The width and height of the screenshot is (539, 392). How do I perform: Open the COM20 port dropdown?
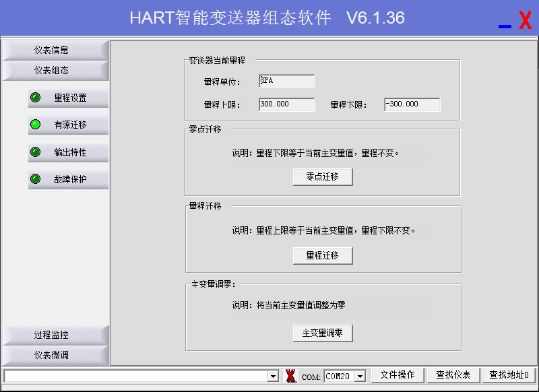click(360, 376)
